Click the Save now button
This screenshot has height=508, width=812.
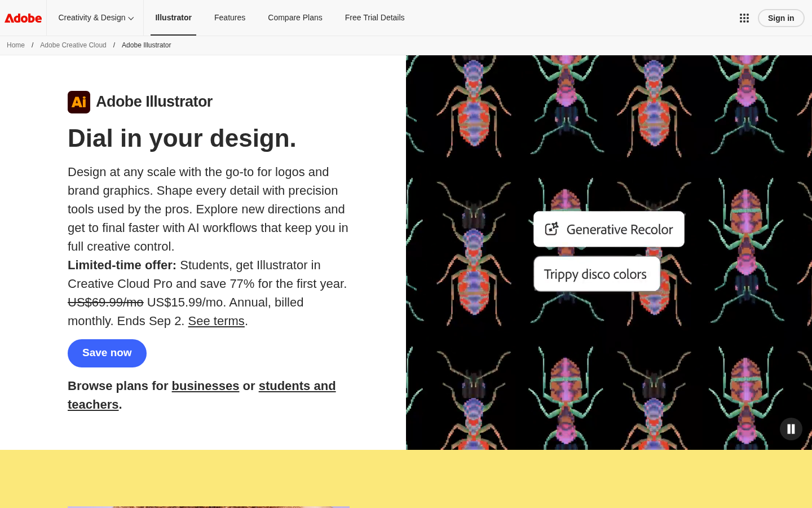point(107,353)
